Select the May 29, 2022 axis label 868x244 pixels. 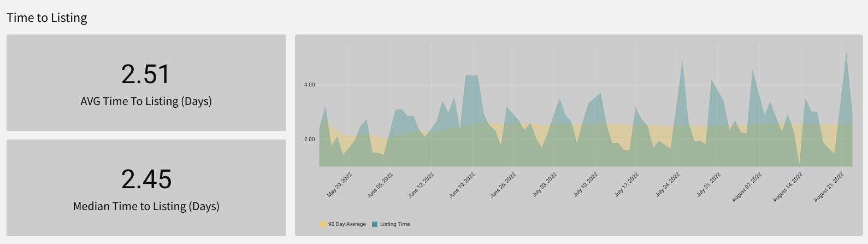pos(340,185)
